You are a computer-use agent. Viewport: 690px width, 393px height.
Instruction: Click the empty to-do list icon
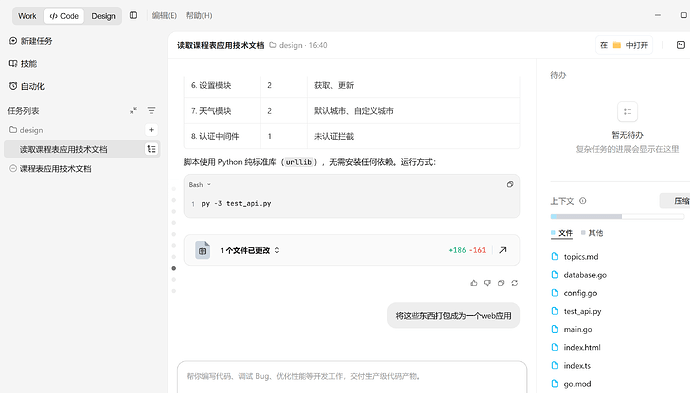point(627,112)
